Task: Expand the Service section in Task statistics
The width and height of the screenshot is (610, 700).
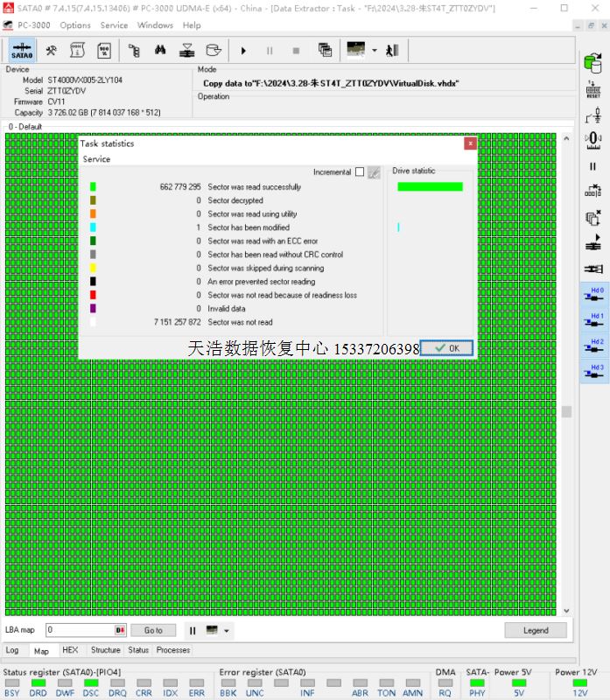Action: pyautogui.click(x=96, y=159)
